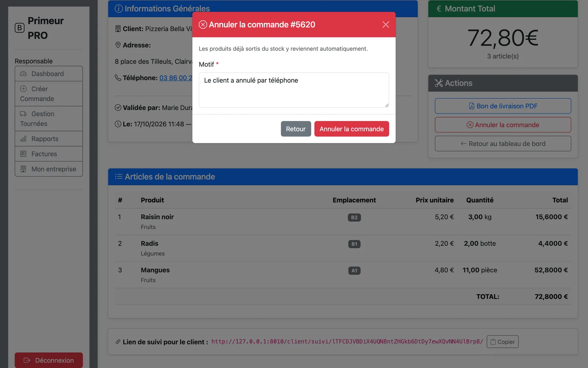The height and width of the screenshot is (368, 588).
Task: Click the 11,00 pièce quantity for Mangues
Action: coord(480,270)
